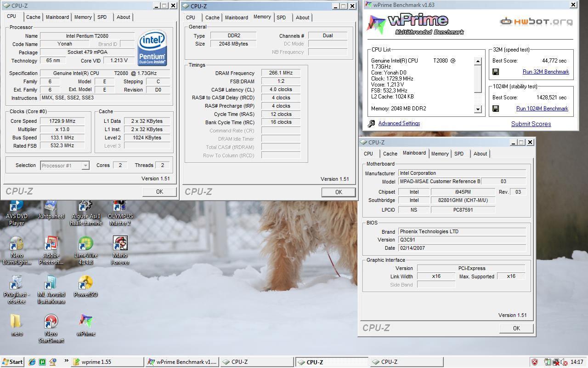Click the HWBOT.org logo in wPrime

(536, 21)
